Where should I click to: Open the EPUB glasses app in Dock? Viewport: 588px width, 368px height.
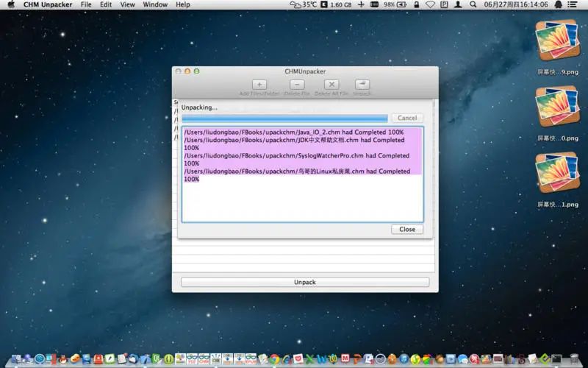tap(251, 359)
